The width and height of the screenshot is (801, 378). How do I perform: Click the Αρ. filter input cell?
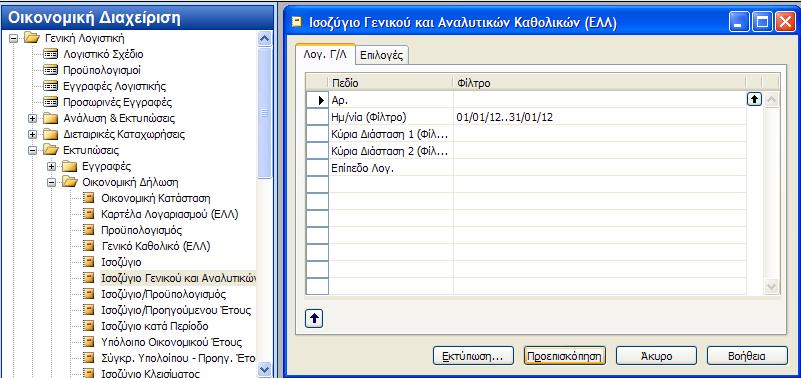[x=600, y=100]
